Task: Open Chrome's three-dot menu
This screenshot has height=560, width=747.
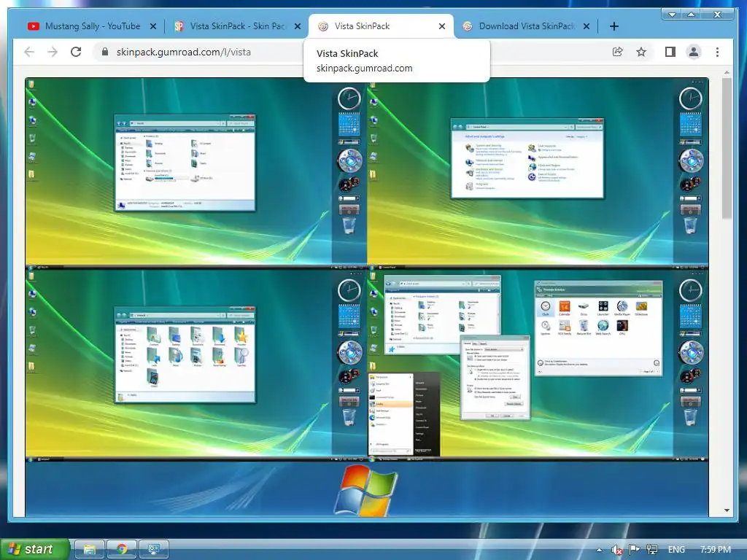Action: pyautogui.click(x=718, y=52)
